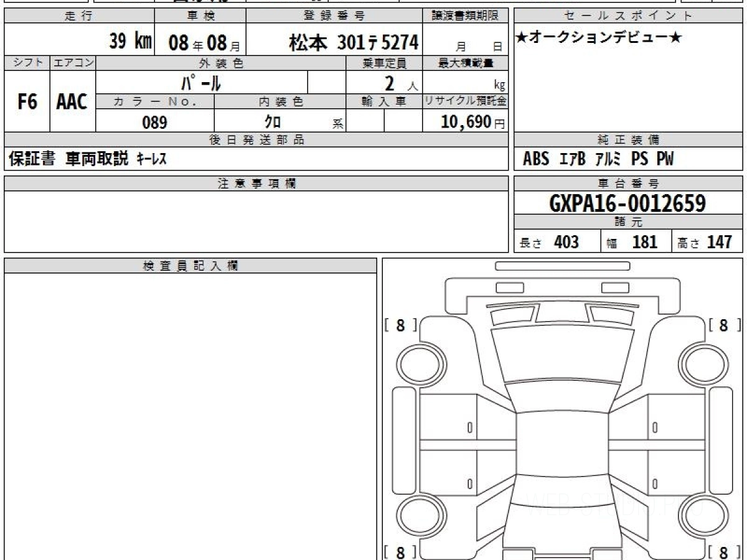
Task: Select 車両取説 in later-shipped parts
Action: (x=97, y=159)
